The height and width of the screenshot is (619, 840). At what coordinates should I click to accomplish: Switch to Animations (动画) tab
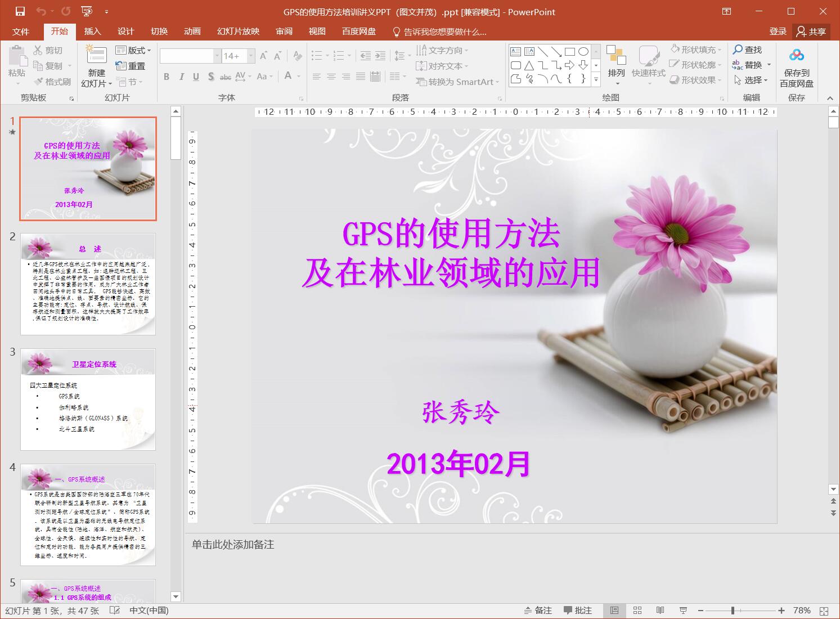[192, 32]
